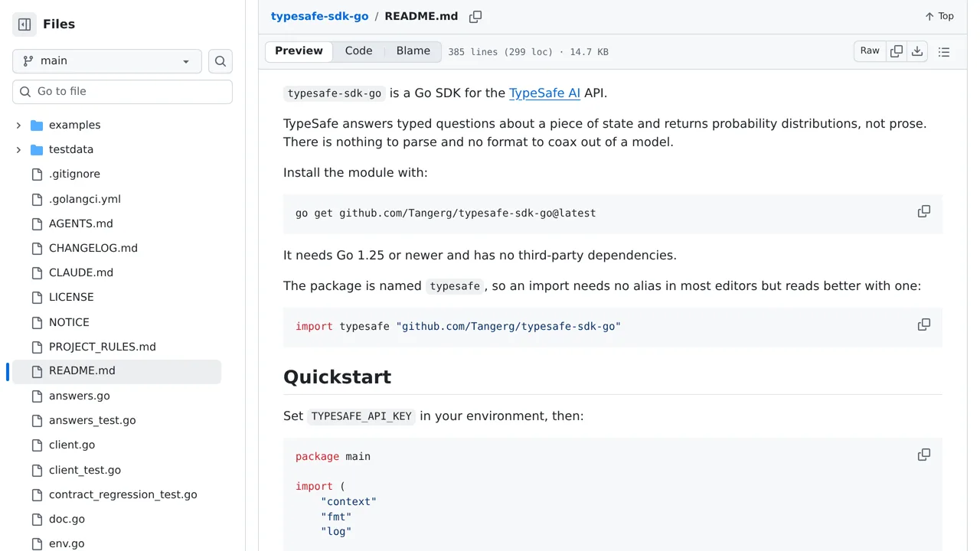Open AGENTS.md file

[81, 223]
